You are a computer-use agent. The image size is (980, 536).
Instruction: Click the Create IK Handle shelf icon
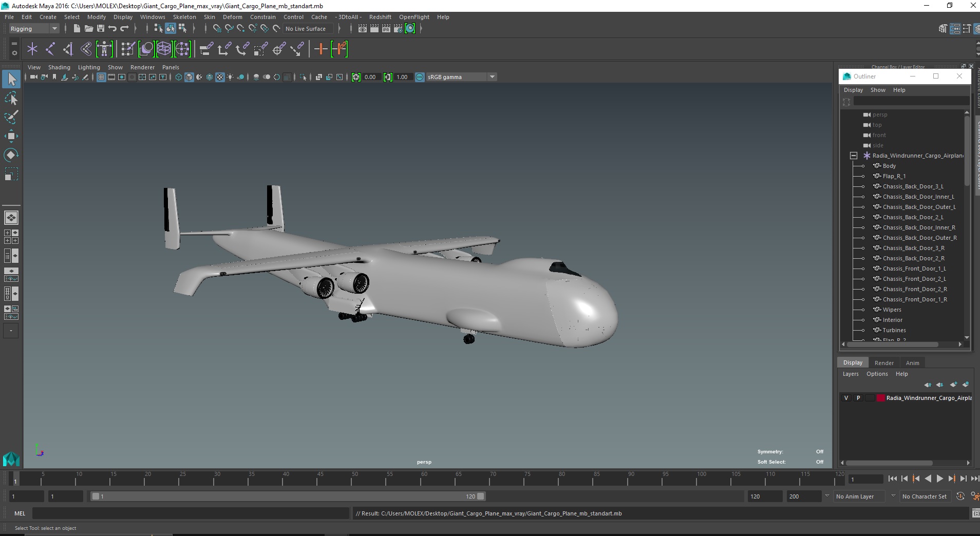(68, 49)
